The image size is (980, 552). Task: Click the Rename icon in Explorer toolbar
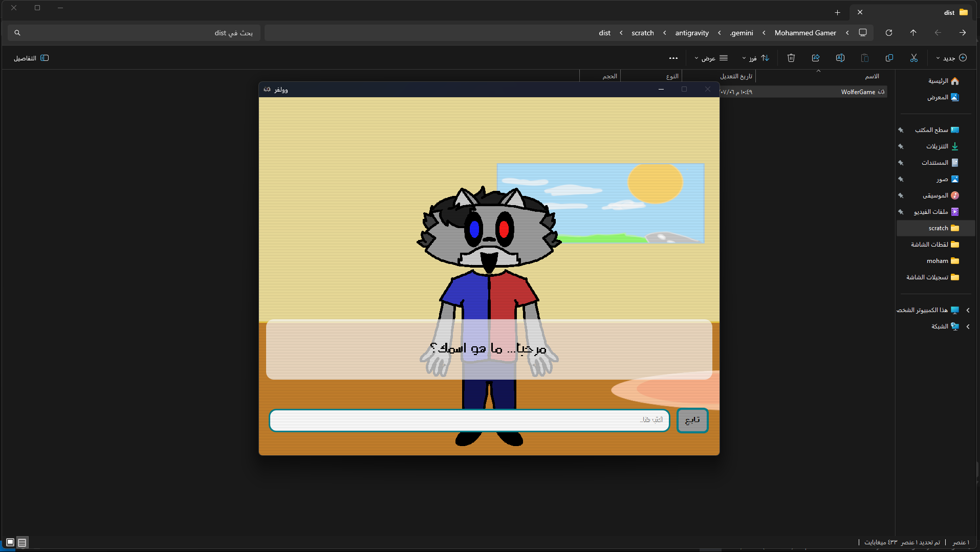click(x=840, y=58)
